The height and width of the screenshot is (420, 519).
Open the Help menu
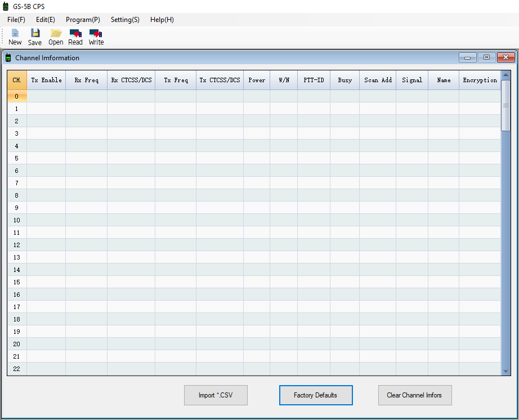pyautogui.click(x=162, y=20)
